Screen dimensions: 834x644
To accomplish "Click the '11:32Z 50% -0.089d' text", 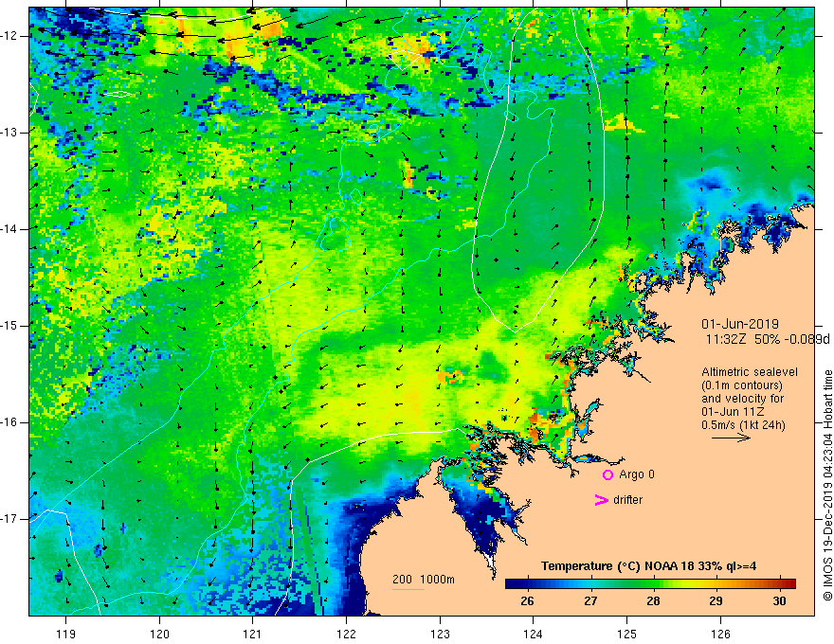I will [x=768, y=339].
